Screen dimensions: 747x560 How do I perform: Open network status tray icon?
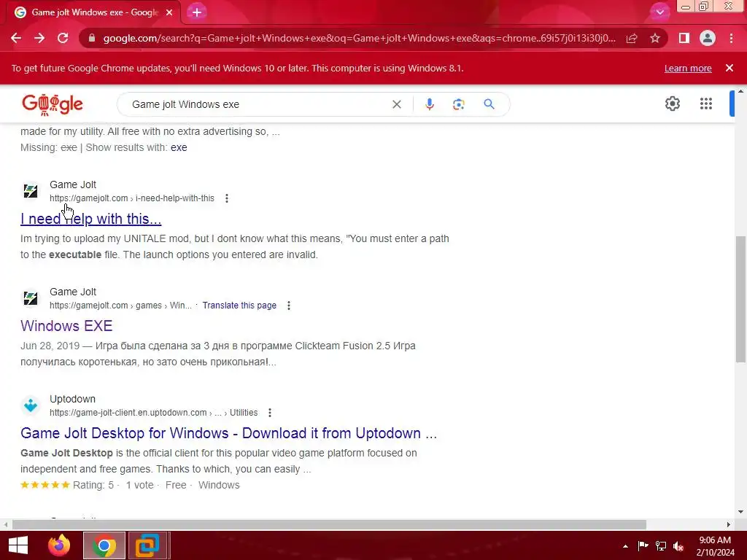pyautogui.click(x=661, y=545)
